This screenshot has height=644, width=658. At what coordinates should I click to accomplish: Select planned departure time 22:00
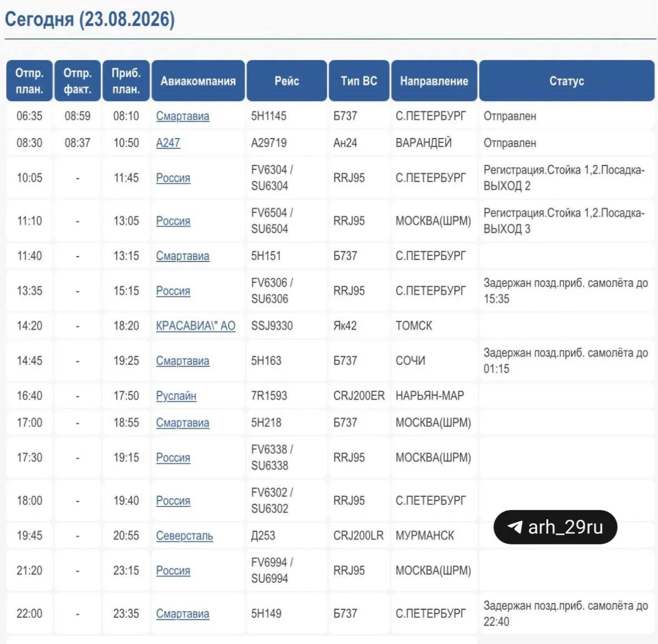click(x=29, y=614)
